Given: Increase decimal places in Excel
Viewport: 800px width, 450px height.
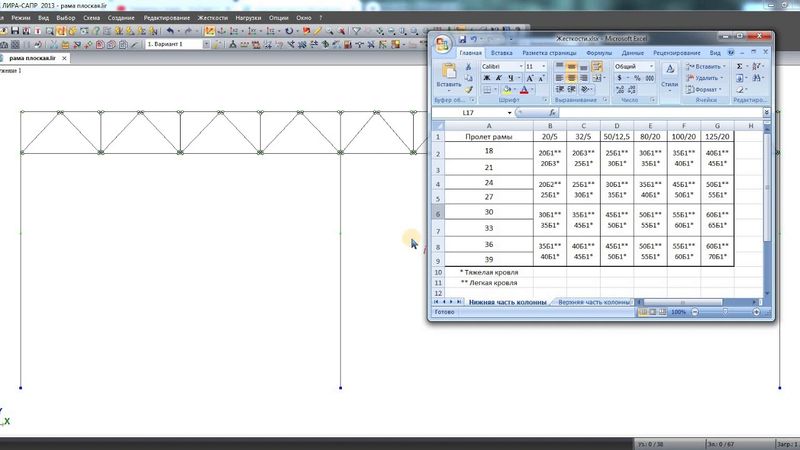Looking at the screenshot, I should (620, 90).
